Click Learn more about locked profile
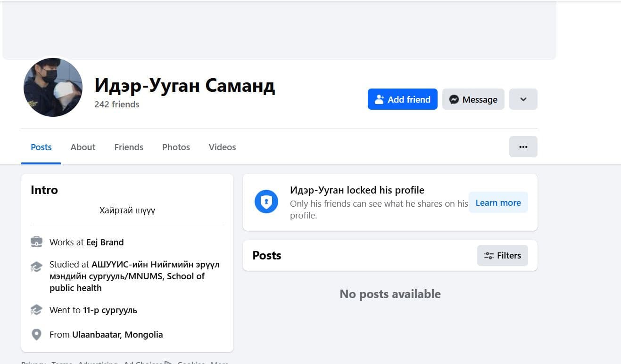This screenshot has height=364, width=621. (x=498, y=202)
